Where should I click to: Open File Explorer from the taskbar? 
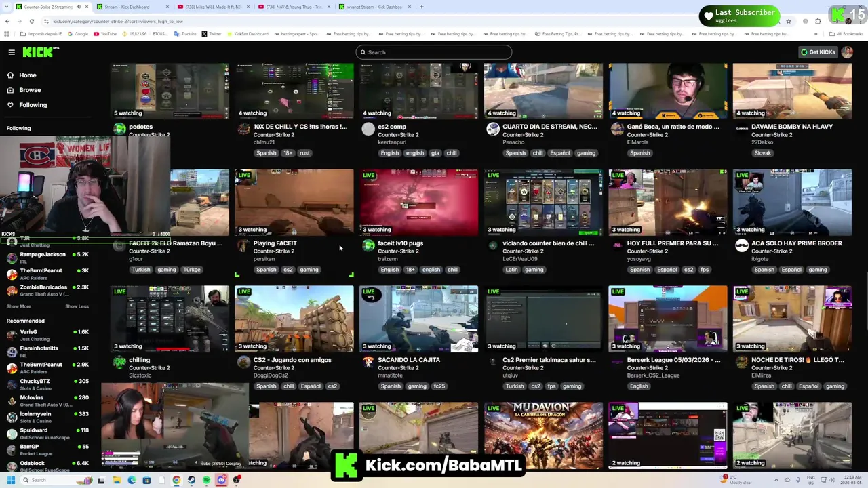click(117, 480)
